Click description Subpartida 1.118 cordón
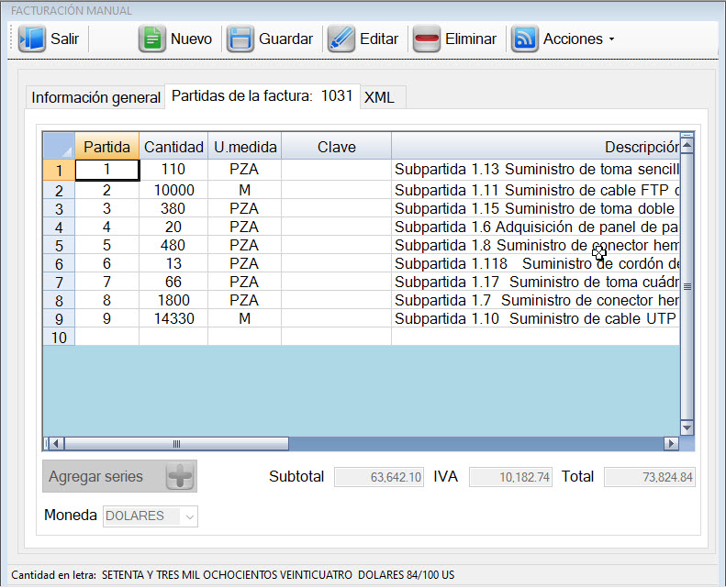726x588 pixels. [536, 263]
